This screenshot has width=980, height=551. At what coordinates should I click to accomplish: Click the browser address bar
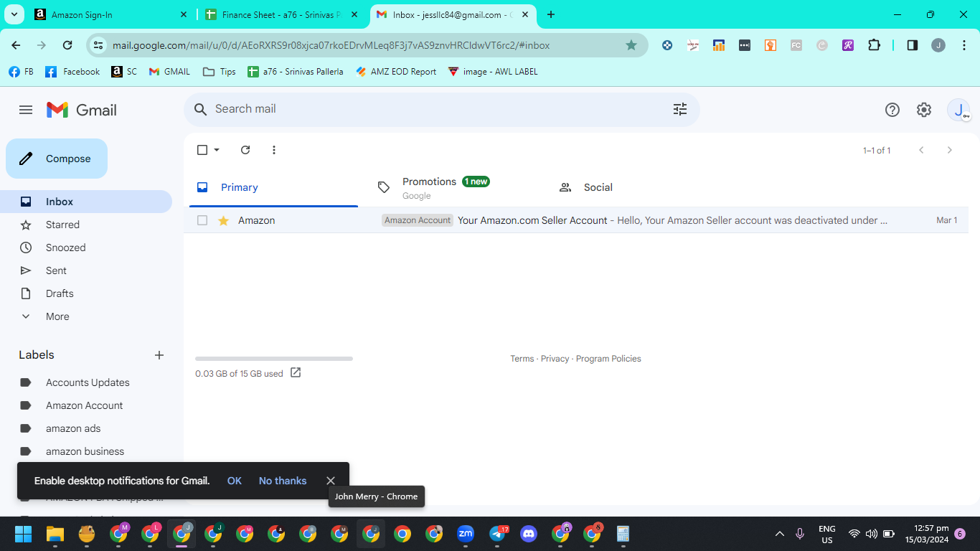[366, 45]
